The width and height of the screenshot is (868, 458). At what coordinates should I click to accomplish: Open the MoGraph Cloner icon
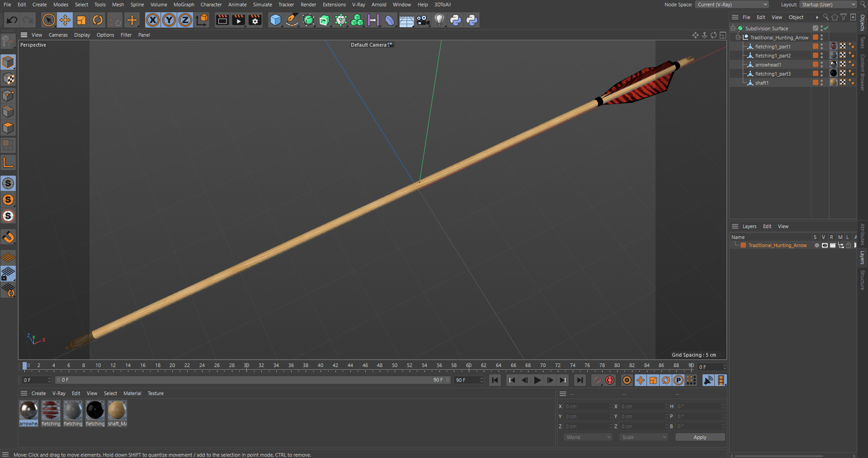point(357,20)
